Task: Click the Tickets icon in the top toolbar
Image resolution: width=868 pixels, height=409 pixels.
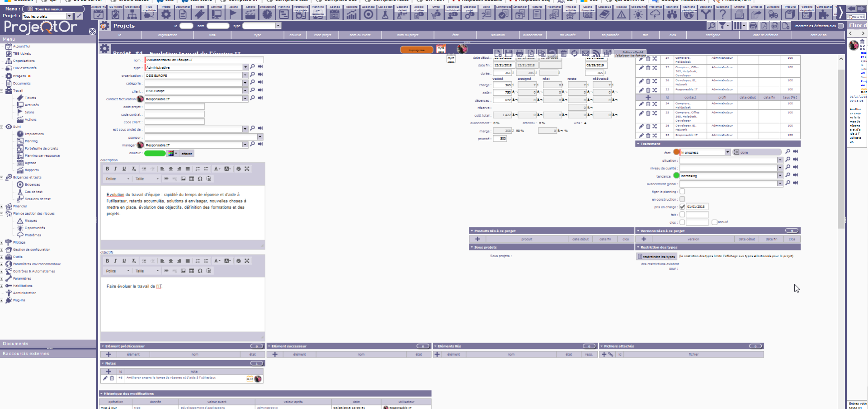Action: pos(199,14)
